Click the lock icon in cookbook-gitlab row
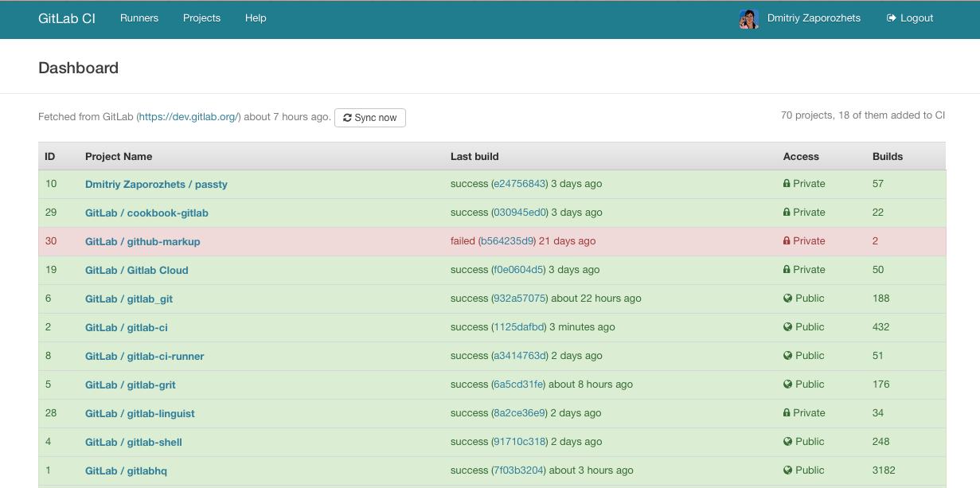The image size is (980, 488). pos(787,213)
